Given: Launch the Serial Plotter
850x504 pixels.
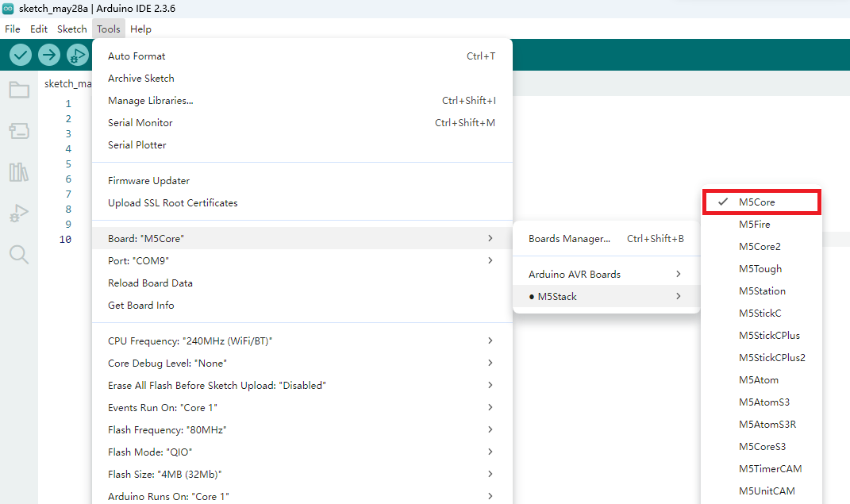Looking at the screenshot, I should pyautogui.click(x=302, y=144).
